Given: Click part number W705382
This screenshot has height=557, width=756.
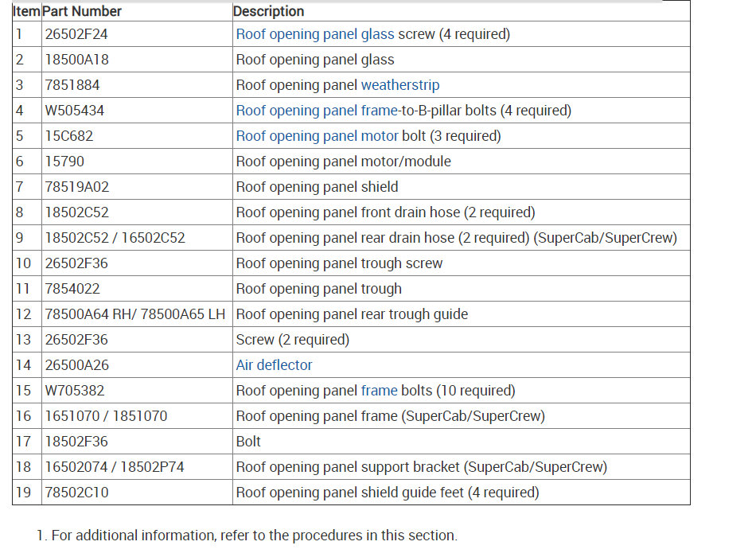Looking at the screenshot, I should click(x=75, y=391).
